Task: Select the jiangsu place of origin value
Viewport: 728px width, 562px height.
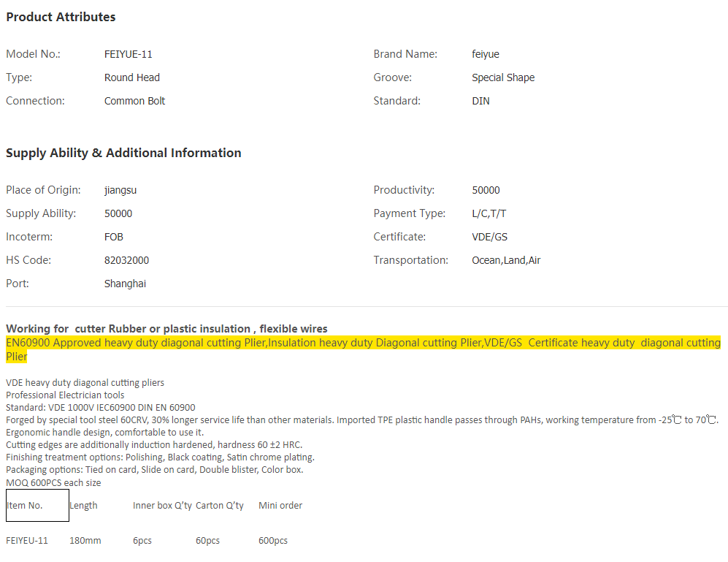Action: 120,190
